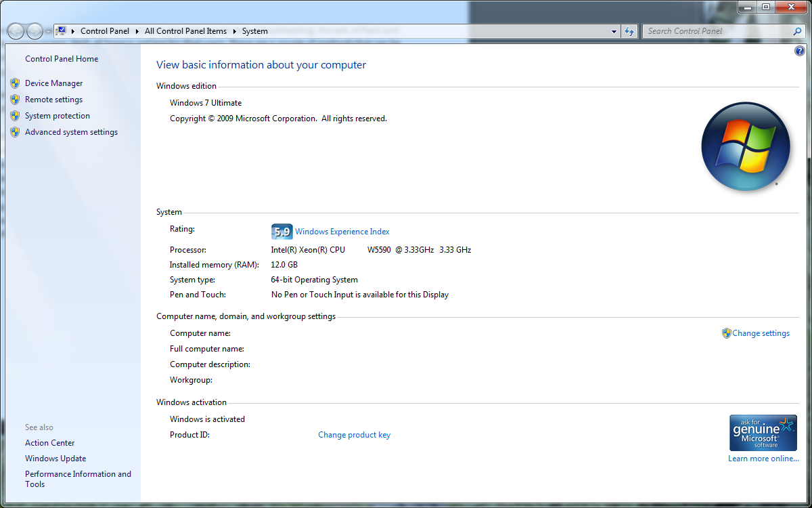
Task: Open Windows Update under See also
Action: pyautogui.click(x=55, y=459)
